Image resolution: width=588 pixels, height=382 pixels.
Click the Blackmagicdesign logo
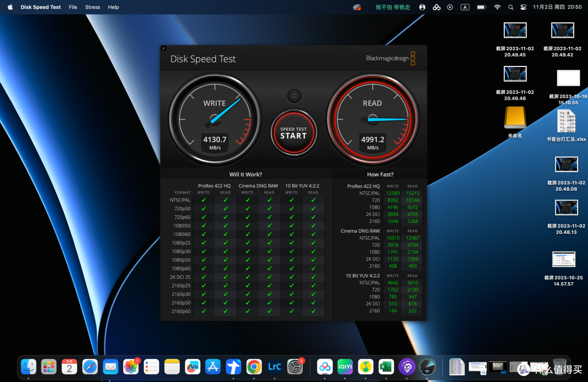390,58
